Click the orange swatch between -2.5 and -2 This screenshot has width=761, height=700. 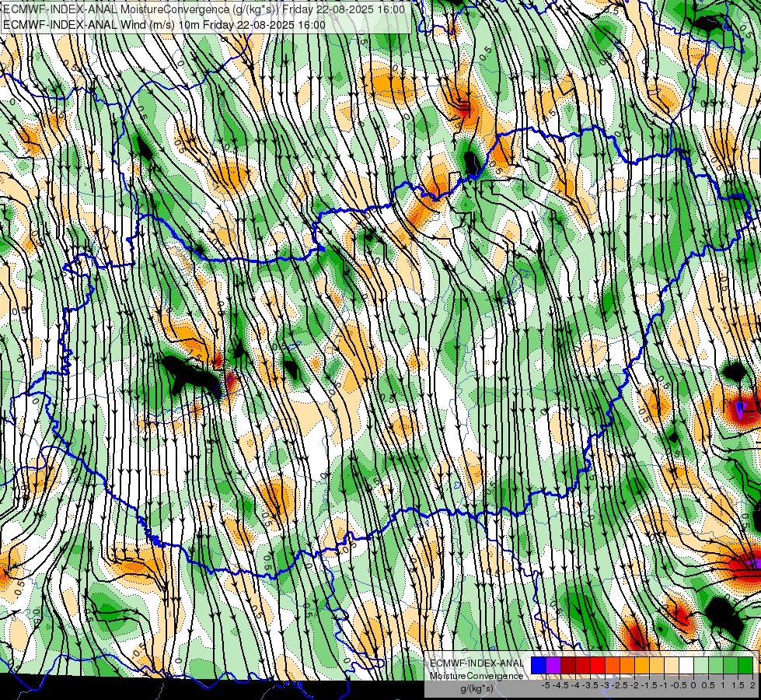pyautogui.click(x=627, y=666)
